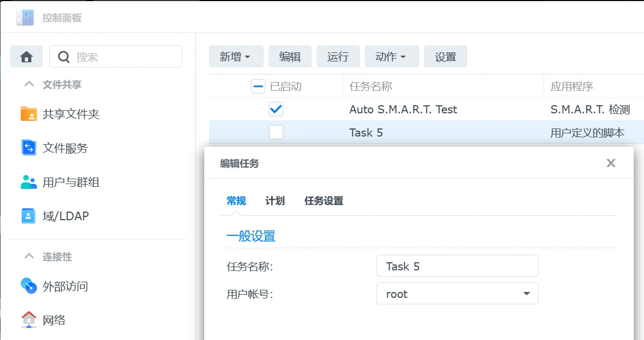Image resolution: width=644 pixels, height=340 pixels.
Task: Select the Auto S.M.A.R.T. Test task name
Action: point(403,110)
